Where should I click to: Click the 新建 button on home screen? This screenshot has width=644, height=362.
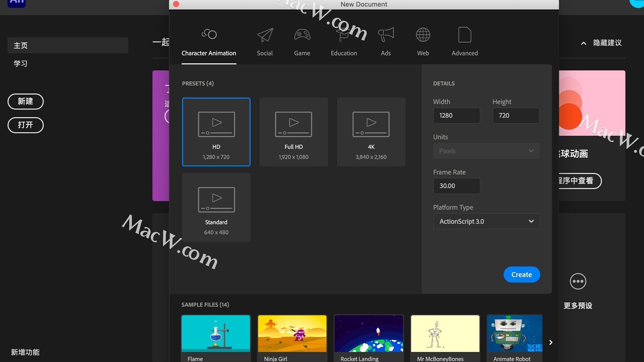point(25,101)
